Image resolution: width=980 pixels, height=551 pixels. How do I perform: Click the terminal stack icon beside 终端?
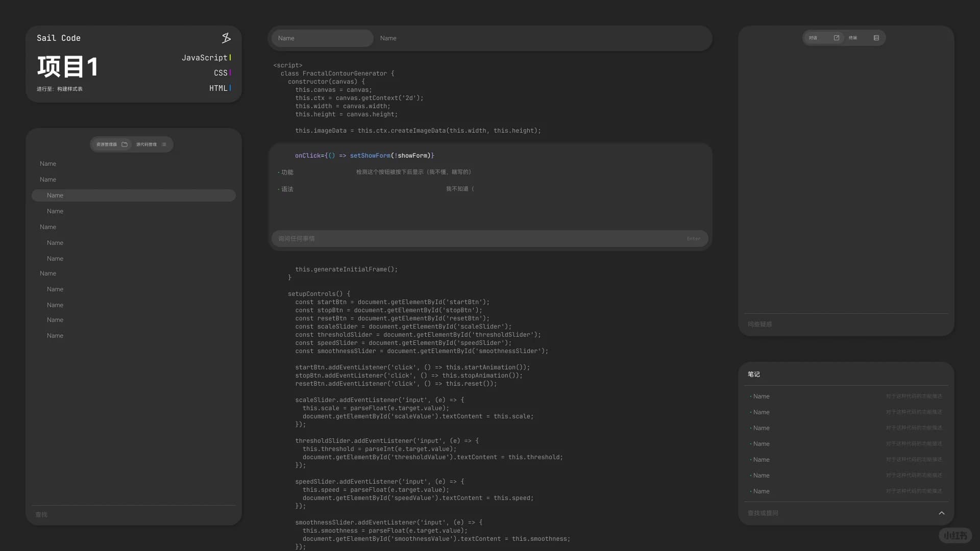pos(876,38)
